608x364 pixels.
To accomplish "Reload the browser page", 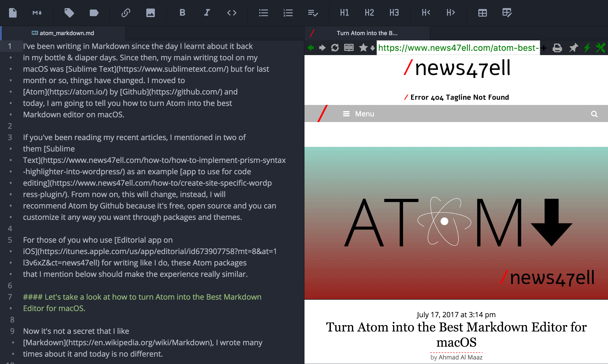I will point(335,47).
